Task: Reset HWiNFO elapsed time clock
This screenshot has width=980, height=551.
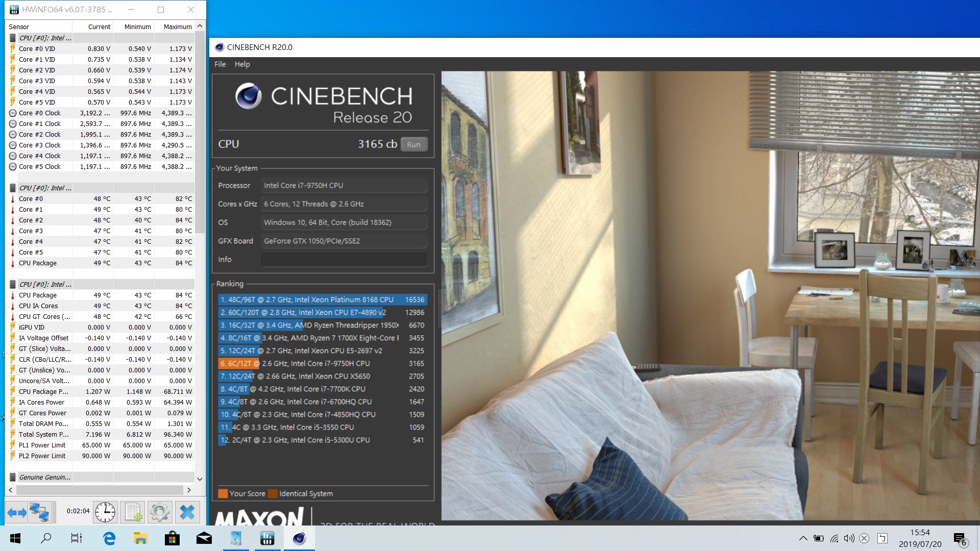Action: [105, 512]
